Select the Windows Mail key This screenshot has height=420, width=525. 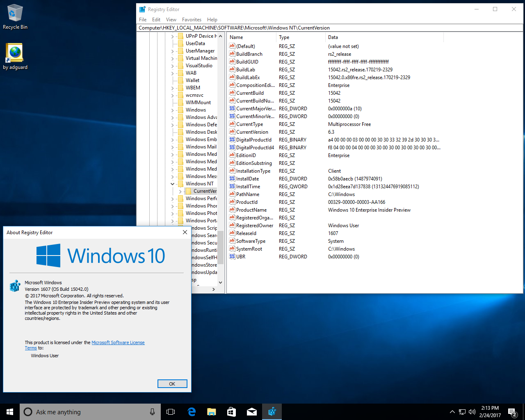click(201, 147)
